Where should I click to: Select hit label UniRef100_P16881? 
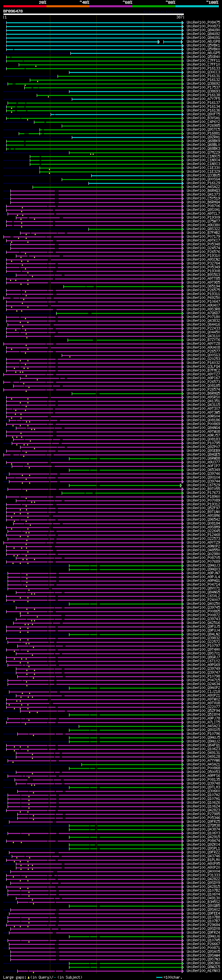[x=203, y=133]
